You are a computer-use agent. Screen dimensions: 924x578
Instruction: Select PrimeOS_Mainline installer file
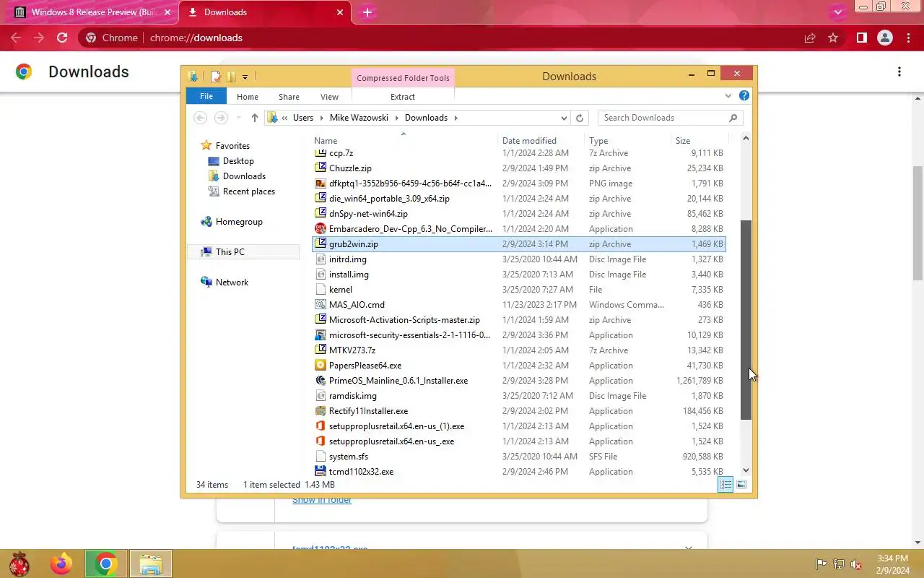[518, 381]
